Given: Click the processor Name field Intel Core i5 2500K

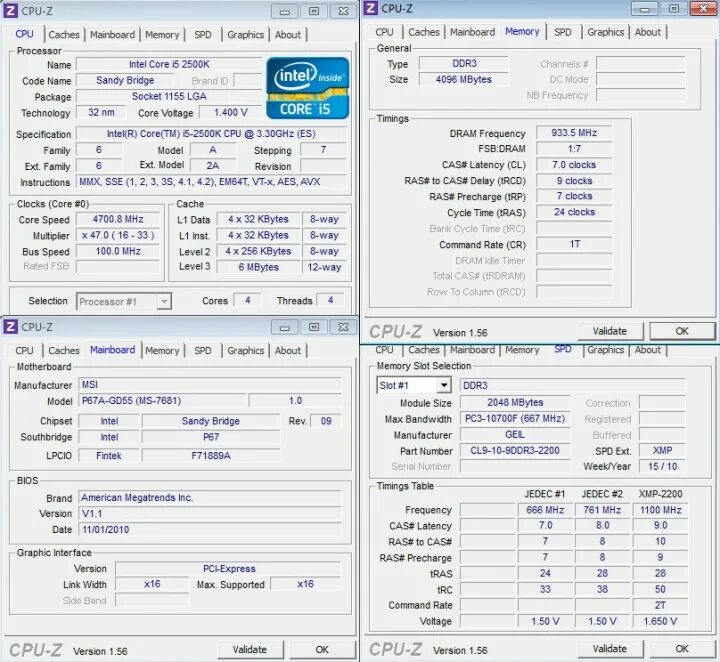Looking at the screenshot, I should (x=169, y=64).
